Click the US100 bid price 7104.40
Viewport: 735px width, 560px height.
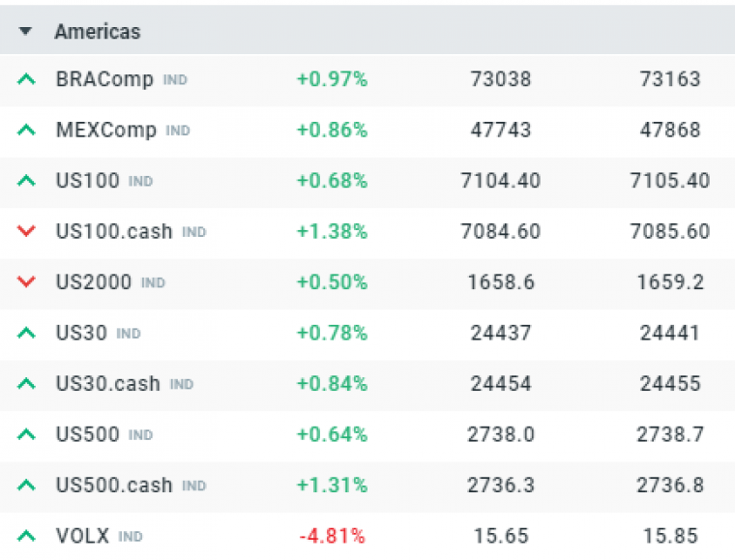coord(501,181)
